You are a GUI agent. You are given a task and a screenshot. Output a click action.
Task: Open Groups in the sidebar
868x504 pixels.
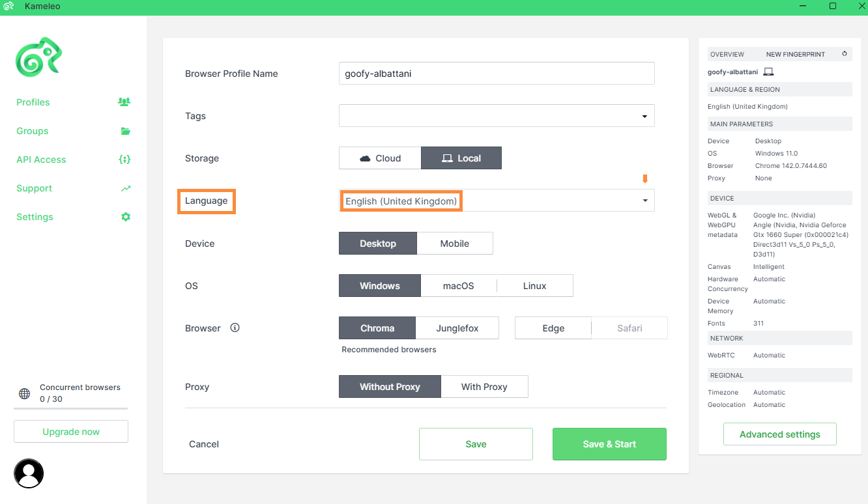tap(33, 131)
